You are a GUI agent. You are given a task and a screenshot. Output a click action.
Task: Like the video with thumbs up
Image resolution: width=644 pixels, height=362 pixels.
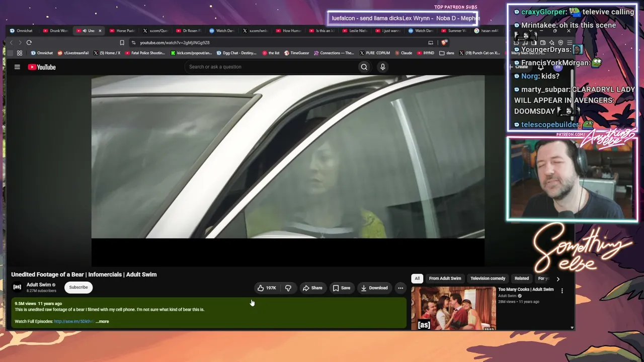[x=267, y=288]
